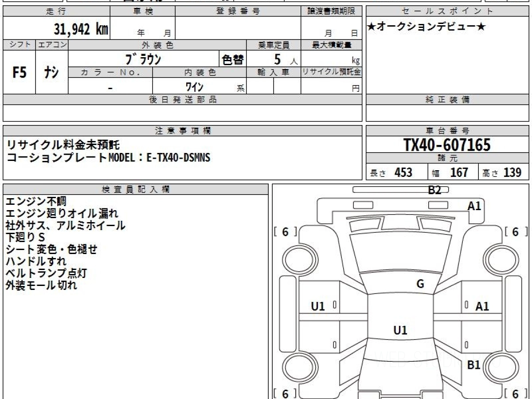Select the note 外装モール切れ

tap(42, 285)
